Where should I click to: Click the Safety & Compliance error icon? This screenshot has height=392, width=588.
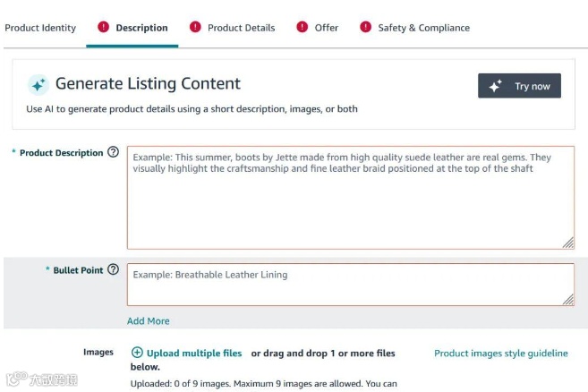365,27
